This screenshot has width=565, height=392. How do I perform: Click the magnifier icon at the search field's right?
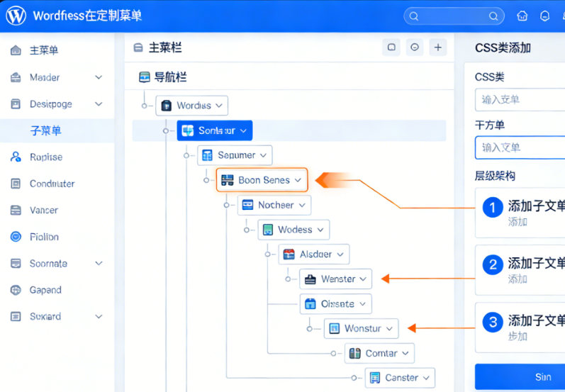[x=493, y=16]
